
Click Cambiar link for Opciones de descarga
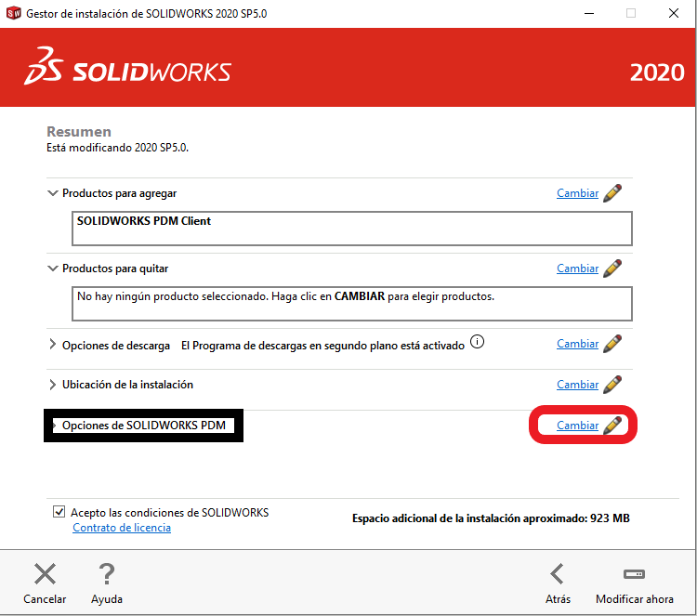pos(577,344)
